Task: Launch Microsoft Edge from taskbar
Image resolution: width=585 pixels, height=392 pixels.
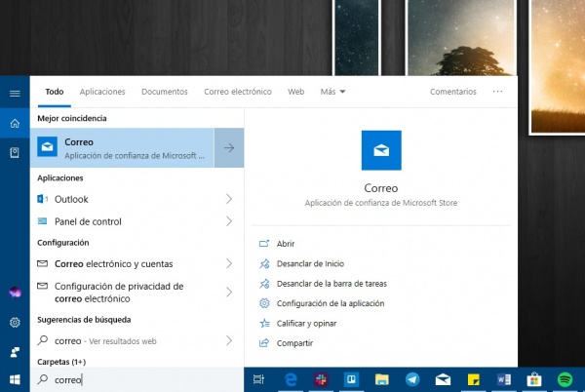Action: pos(291,379)
